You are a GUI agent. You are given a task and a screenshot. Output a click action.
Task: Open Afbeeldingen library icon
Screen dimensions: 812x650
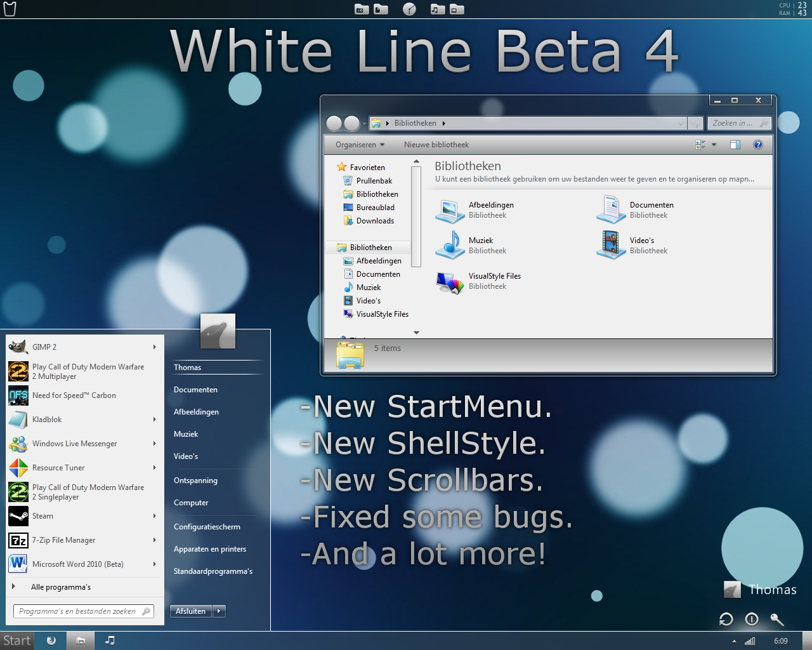coord(450,210)
